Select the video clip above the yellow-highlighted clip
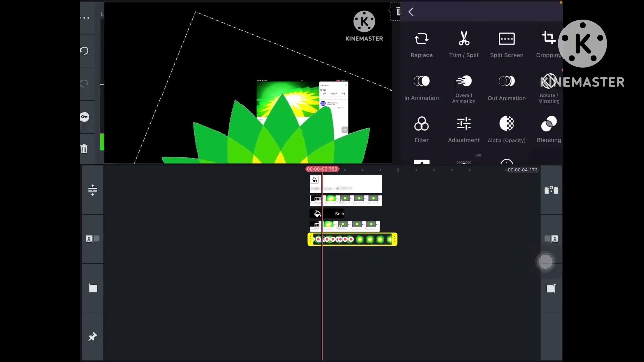 (345, 226)
